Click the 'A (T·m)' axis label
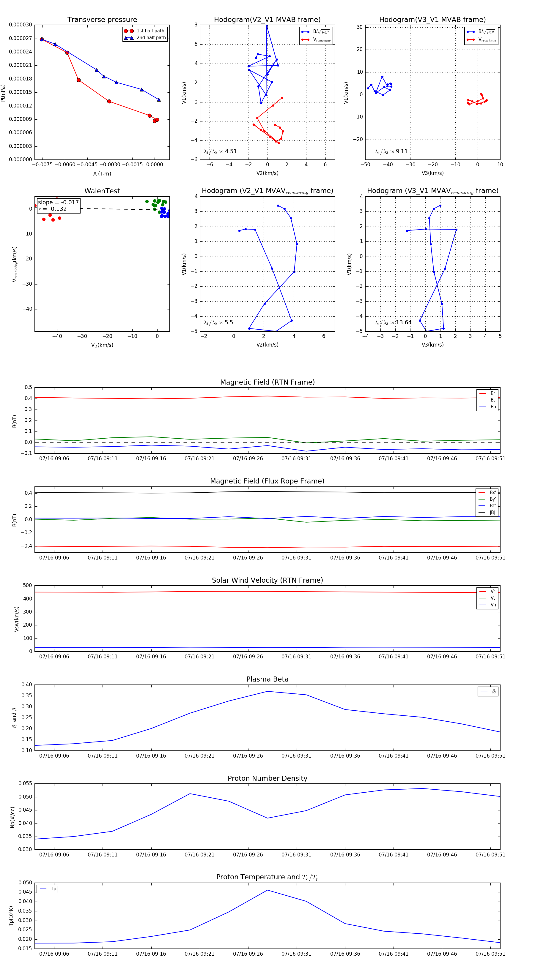The height and width of the screenshot is (980, 535). click(102, 173)
